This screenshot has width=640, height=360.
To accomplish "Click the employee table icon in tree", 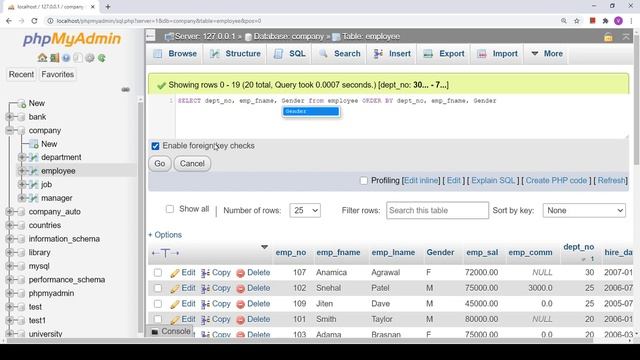I will pos(33,171).
